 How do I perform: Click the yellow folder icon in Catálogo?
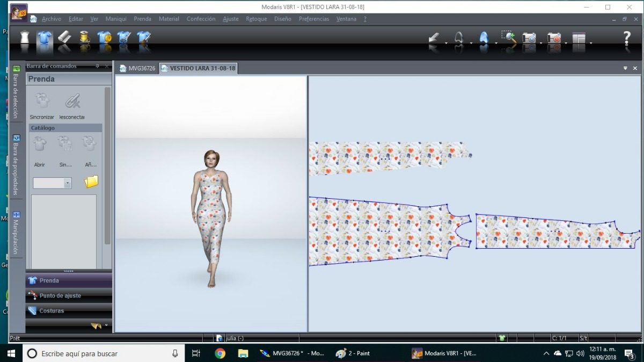pos(91,182)
